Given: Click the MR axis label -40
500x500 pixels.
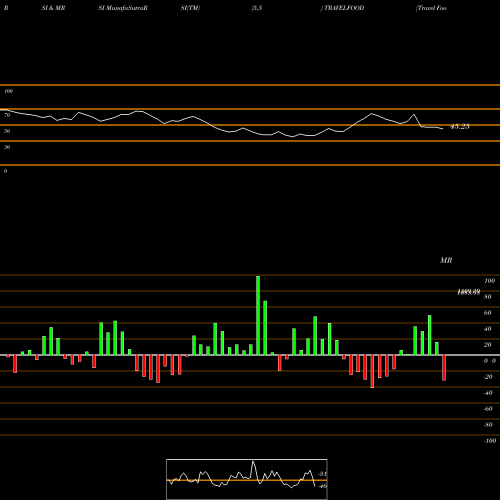Looking at the screenshot, I should coord(488,393).
